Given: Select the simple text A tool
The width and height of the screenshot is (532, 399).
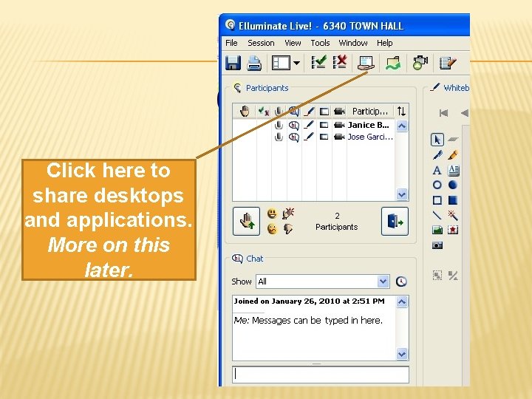Looking at the screenshot, I should click(x=437, y=170).
